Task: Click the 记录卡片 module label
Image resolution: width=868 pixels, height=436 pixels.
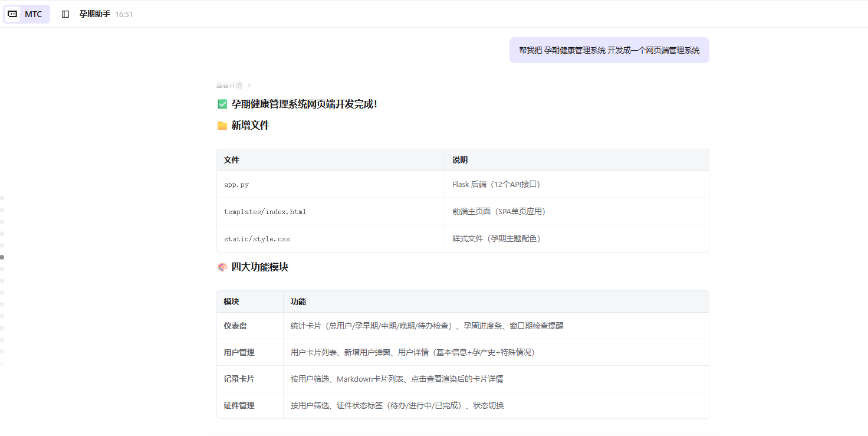Action: click(239, 379)
